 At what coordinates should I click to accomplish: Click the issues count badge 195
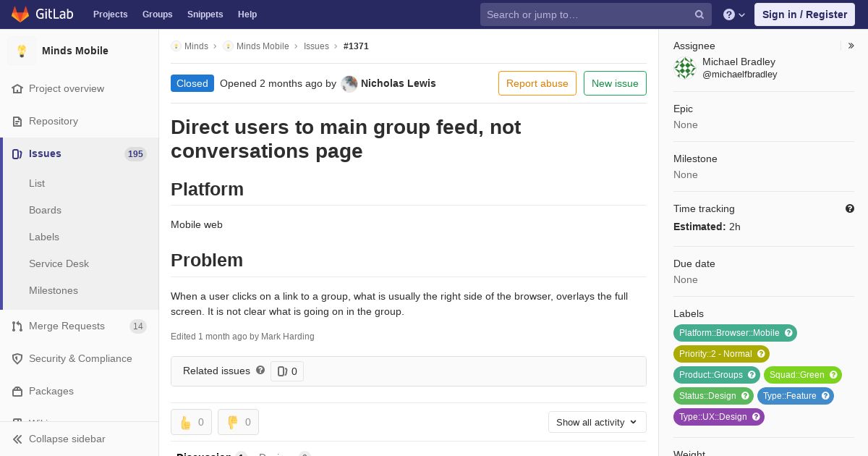(135, 153)
